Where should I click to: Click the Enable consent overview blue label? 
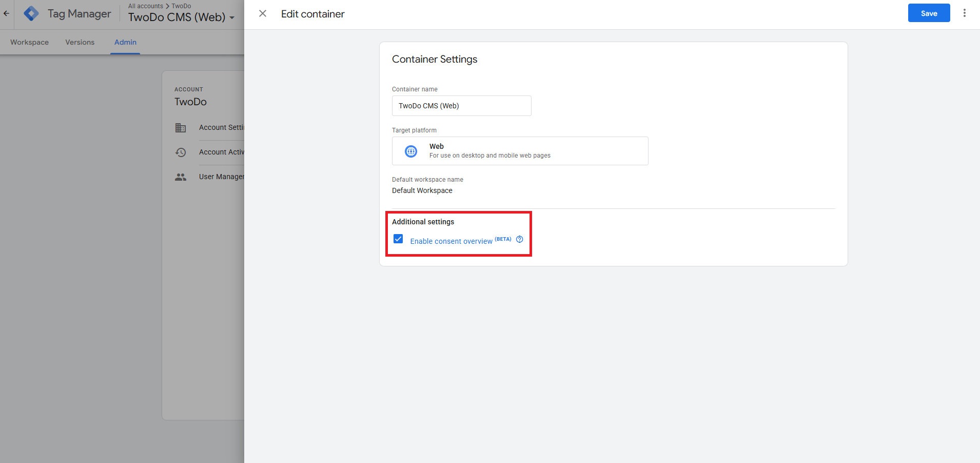tap(450, 241)
